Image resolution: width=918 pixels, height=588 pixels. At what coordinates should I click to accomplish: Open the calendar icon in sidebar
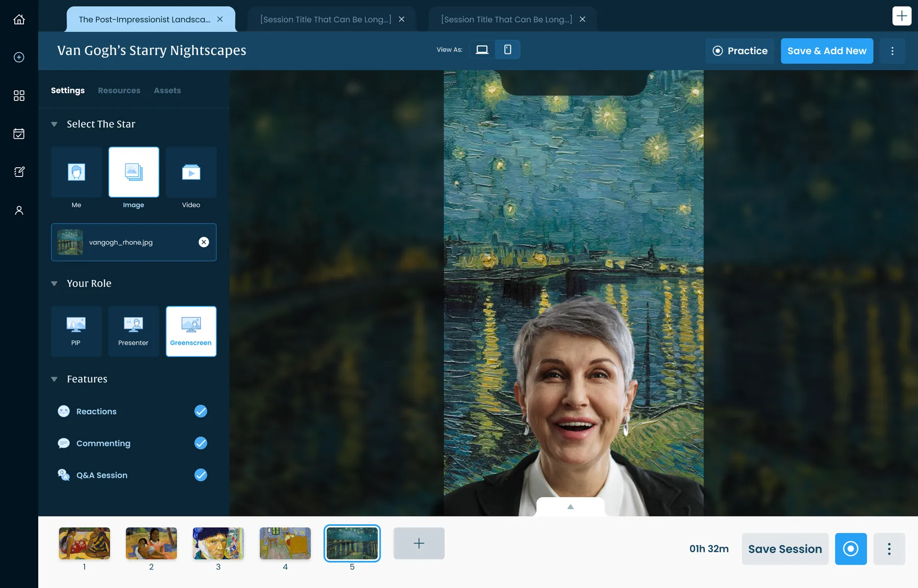19,134
